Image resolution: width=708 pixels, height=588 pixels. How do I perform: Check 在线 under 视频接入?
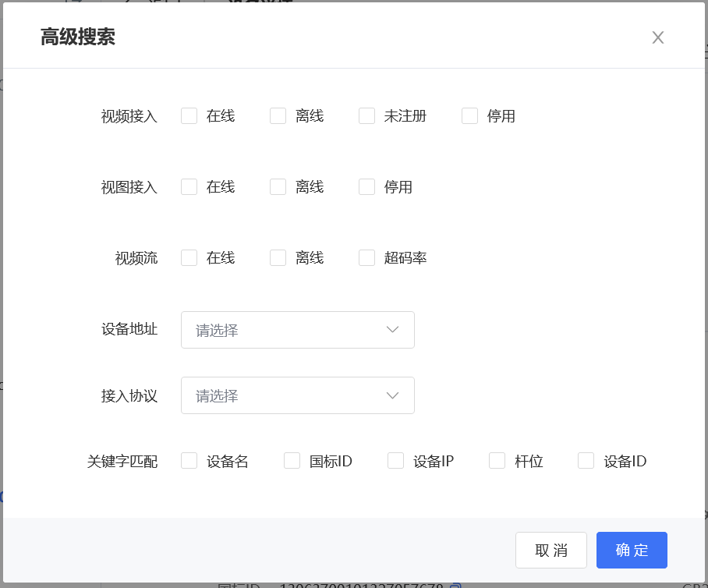click(x=189, y=116)
